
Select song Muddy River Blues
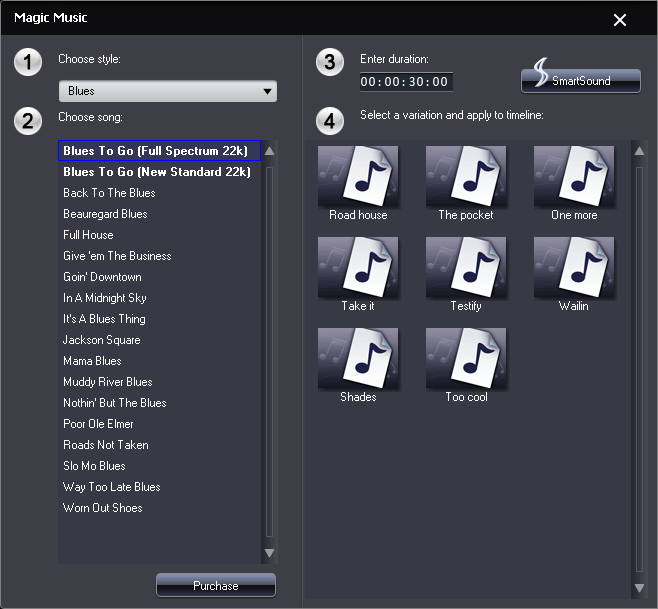pos(108,382)
